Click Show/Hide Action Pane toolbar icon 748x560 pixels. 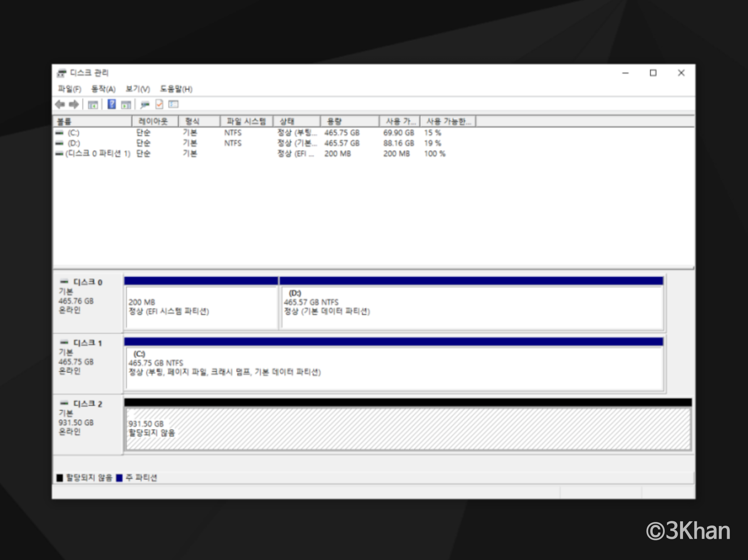point(126,105)
